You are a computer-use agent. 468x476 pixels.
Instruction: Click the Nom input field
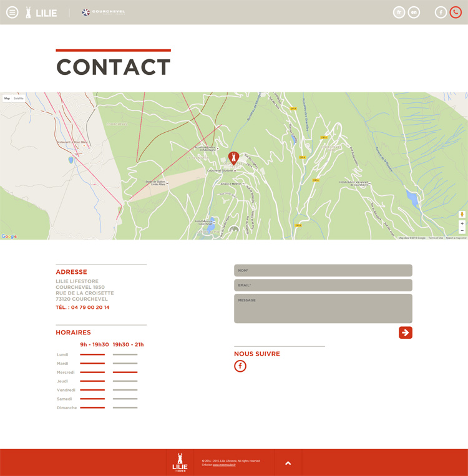point(323,270)
